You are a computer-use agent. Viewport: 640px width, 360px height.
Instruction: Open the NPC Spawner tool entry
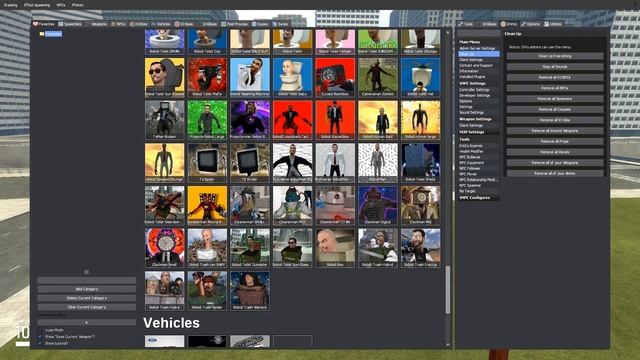coord(478,185)
